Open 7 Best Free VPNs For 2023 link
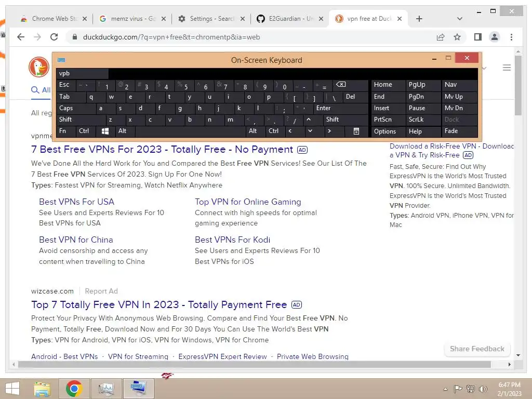 (162, 149)
